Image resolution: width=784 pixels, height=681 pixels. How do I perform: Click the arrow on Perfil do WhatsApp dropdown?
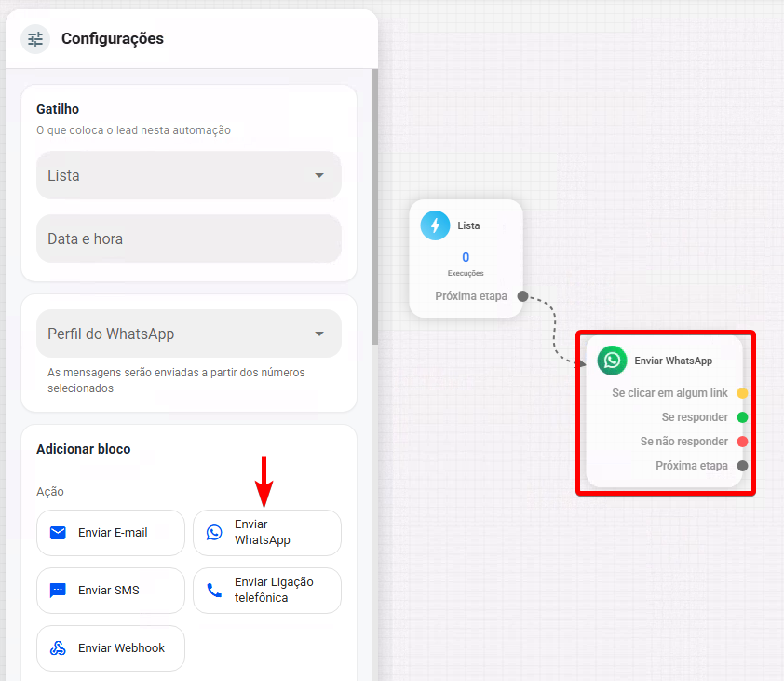pyautogui.click(x=319, y=334)
